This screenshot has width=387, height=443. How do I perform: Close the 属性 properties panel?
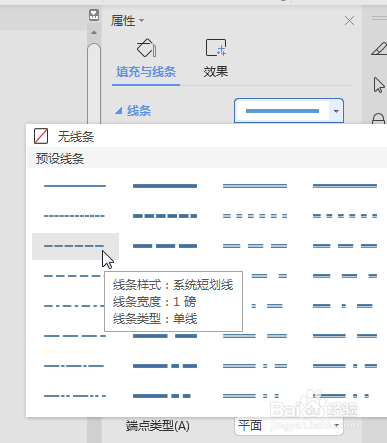point(349,21)
